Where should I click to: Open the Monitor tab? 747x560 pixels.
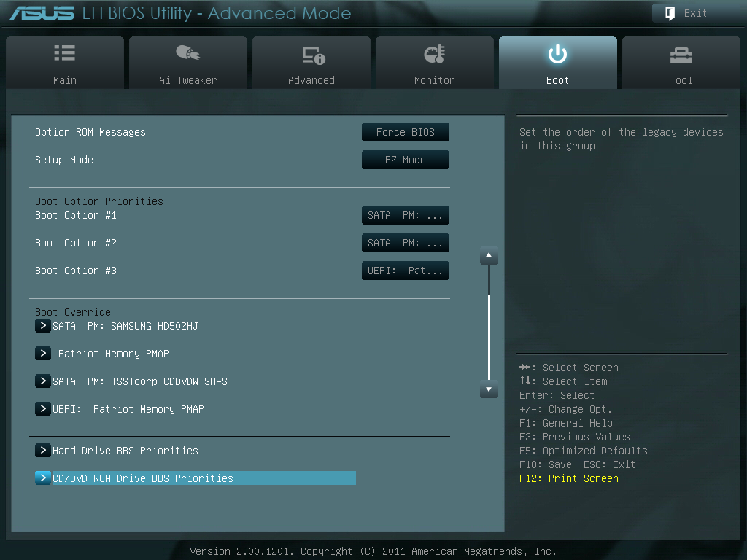click(435, 63)
